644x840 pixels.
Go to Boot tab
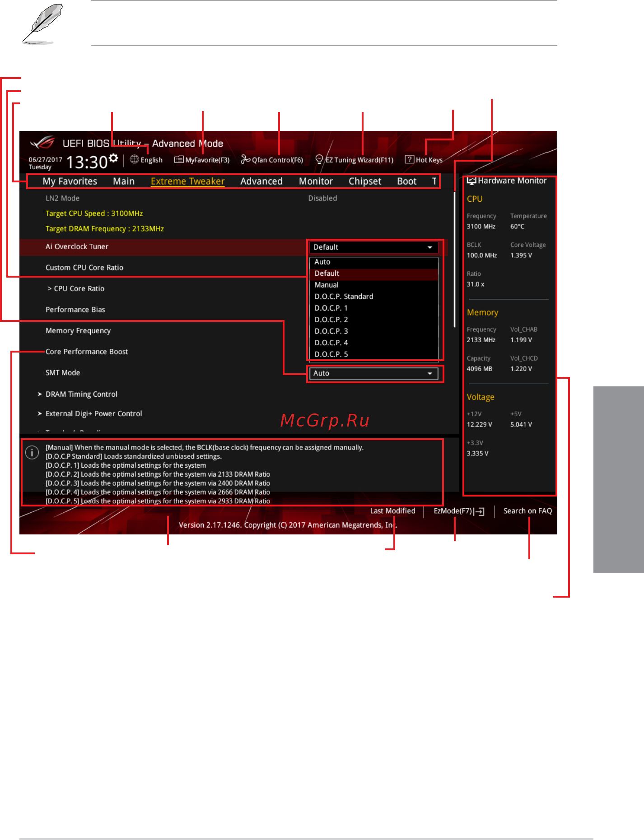[x=407, y=181]
